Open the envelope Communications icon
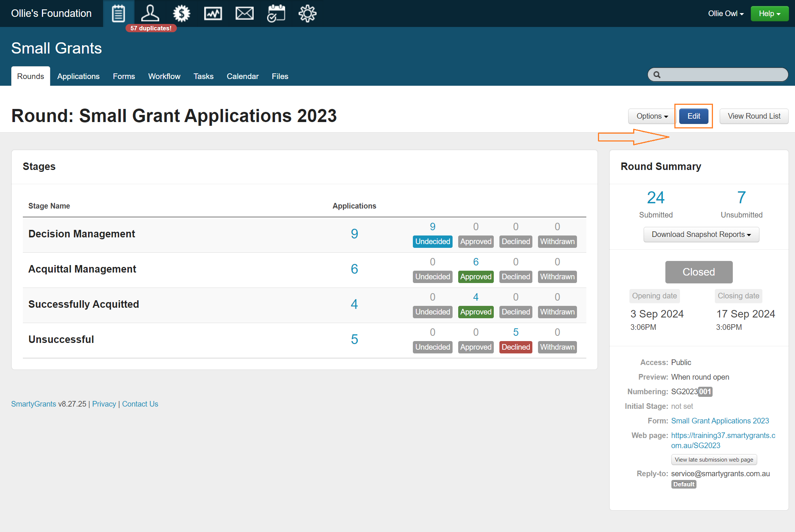The height and width of the screenshot is (532, 795). coord(244,13)
